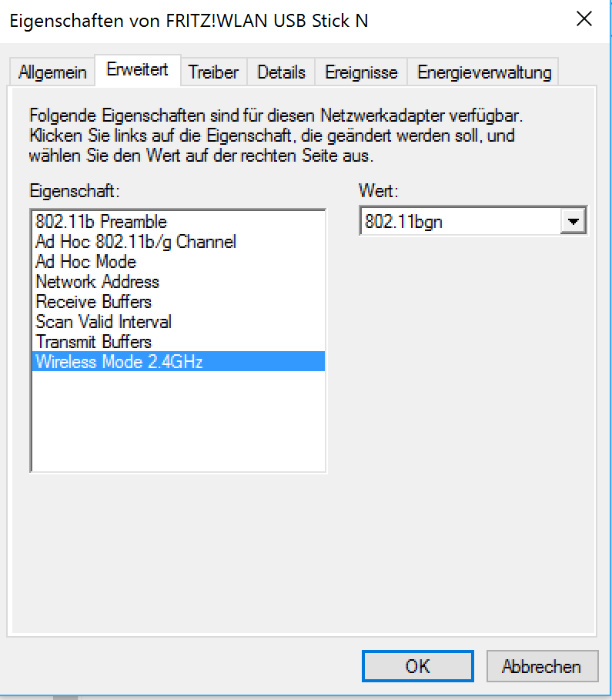612x700 pixels.
Task: Pick the Network Address property
Action: click(x=178, y=282)
